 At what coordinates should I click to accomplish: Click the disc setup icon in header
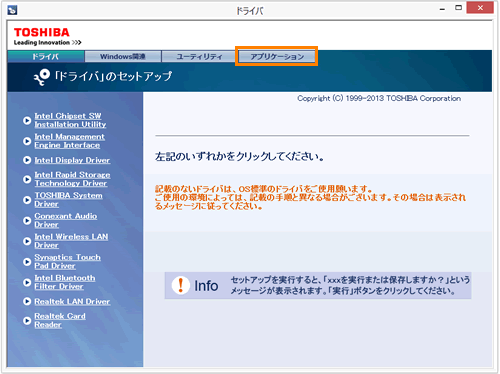click(42, 77)
